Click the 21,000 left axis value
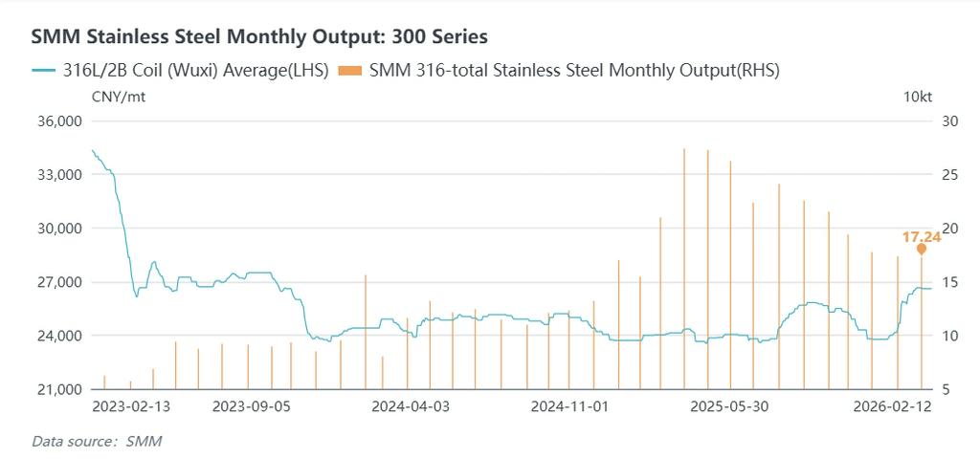The image size is (980, 459). coord(59,389)
